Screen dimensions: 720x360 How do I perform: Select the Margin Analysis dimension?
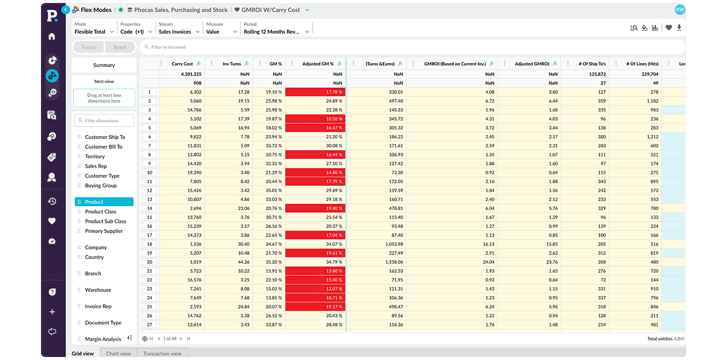103,339
